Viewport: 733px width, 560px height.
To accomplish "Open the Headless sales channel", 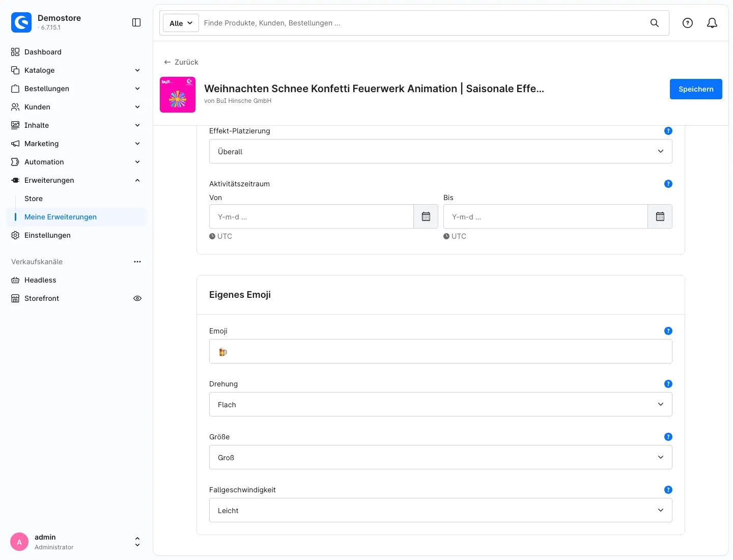I will point(76,280).
